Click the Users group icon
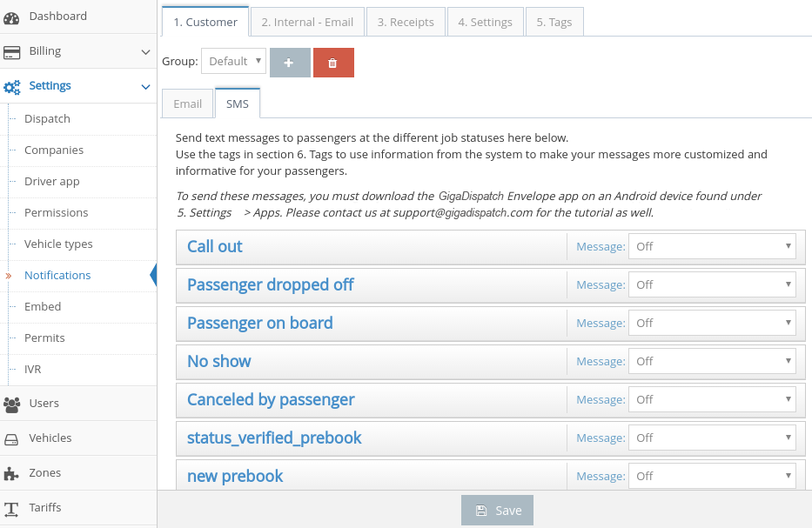Image resolution: width=812 pixels, height=528 pixels. (11, 404)
